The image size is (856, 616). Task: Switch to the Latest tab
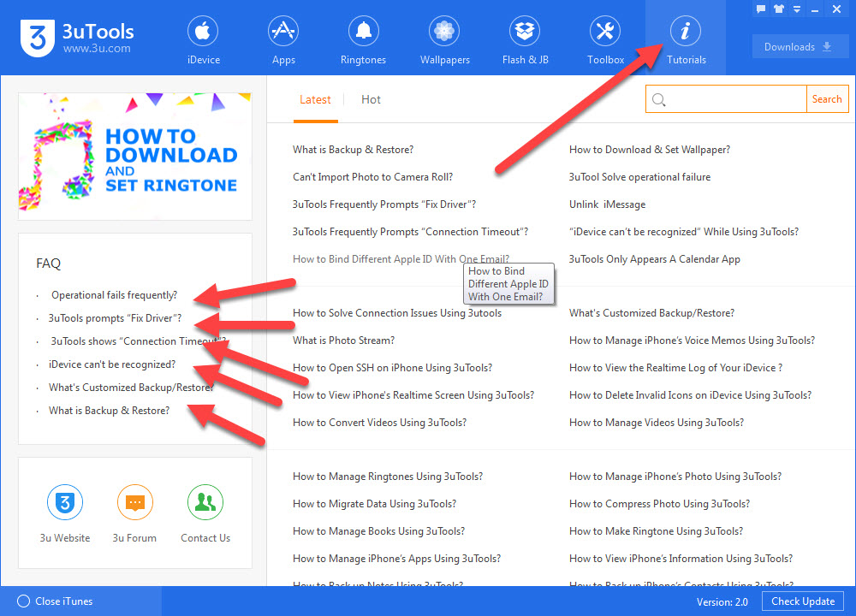pyautogui.click(x=315, y=100)
